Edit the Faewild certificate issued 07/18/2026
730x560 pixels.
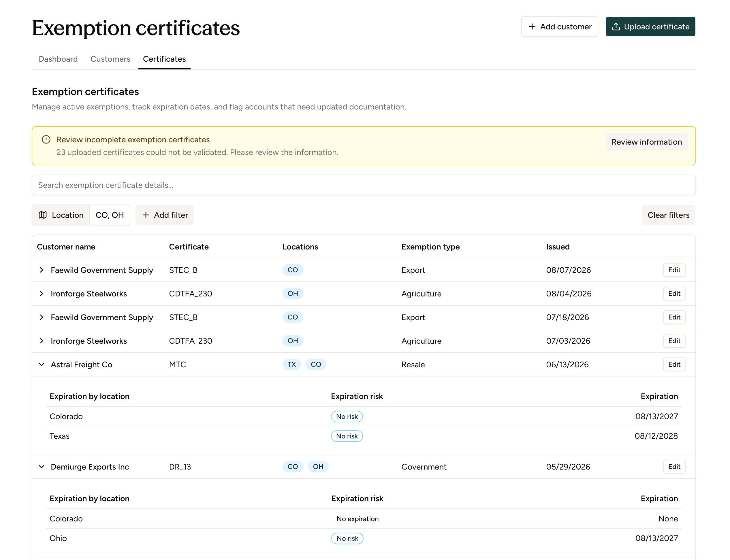click(x=674, y=317)
